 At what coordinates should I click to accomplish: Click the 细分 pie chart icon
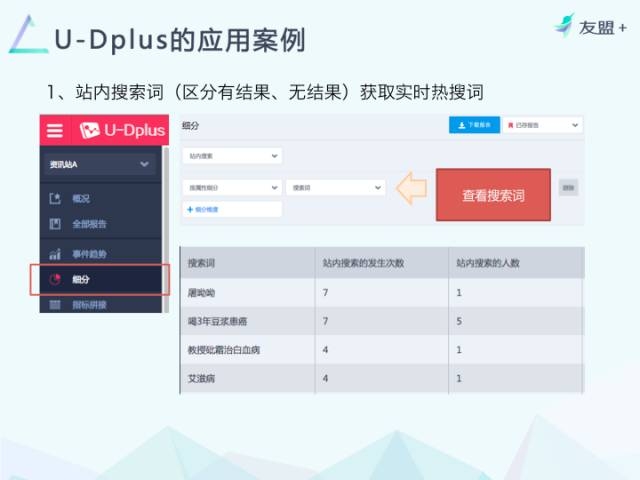[x=55, y=280]
